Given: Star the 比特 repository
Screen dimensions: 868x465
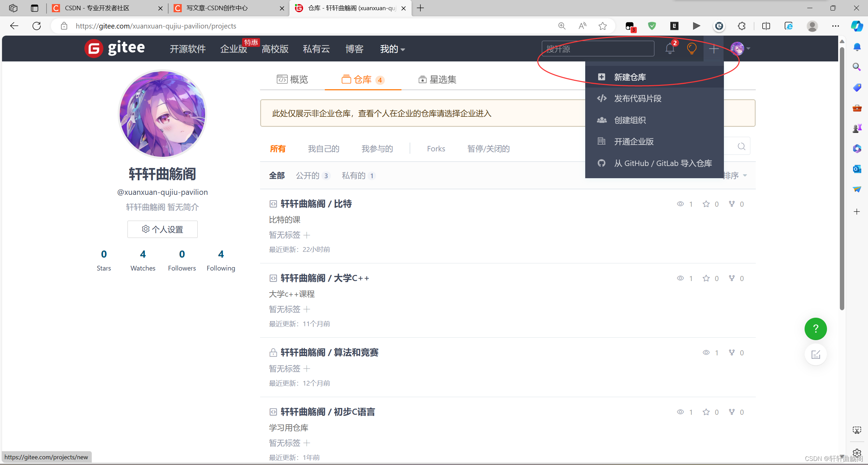Looking at the screenshot, I should (706, 204).
